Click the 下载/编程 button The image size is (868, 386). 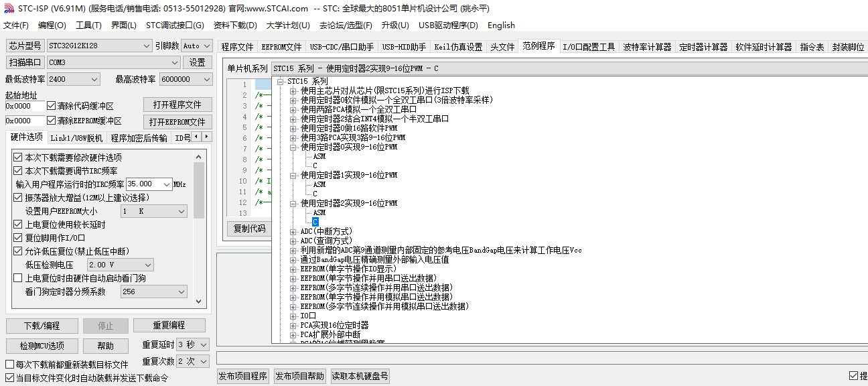coord(42,326)
